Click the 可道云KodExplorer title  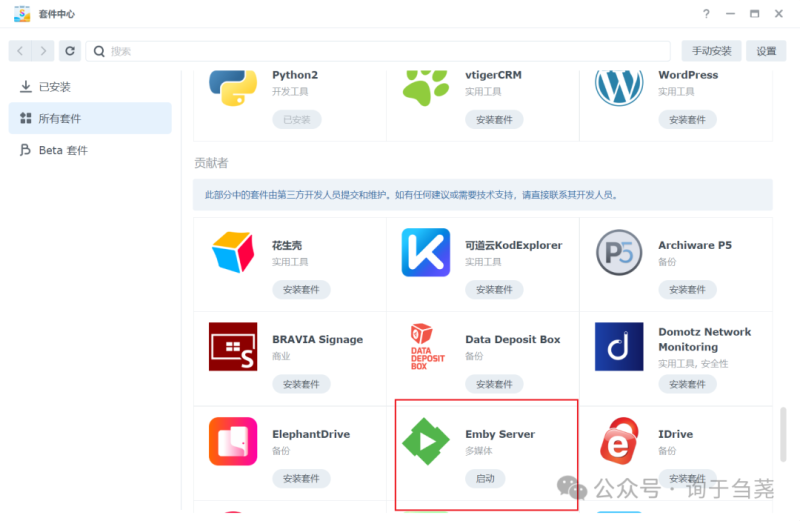click(x=514, y=245)
